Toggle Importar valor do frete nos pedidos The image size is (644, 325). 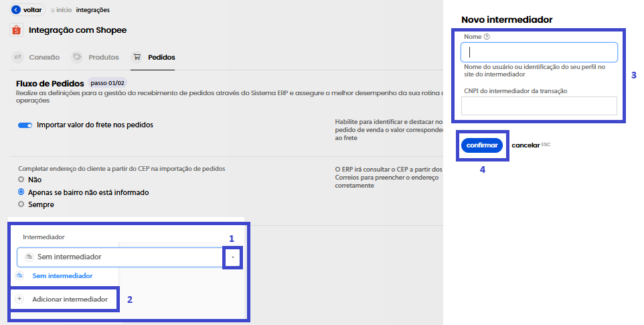coord(25,125)
